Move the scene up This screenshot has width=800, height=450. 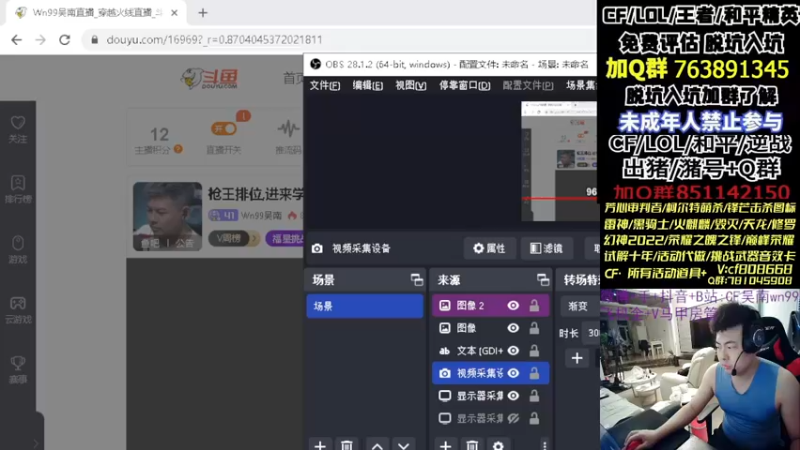377,445
